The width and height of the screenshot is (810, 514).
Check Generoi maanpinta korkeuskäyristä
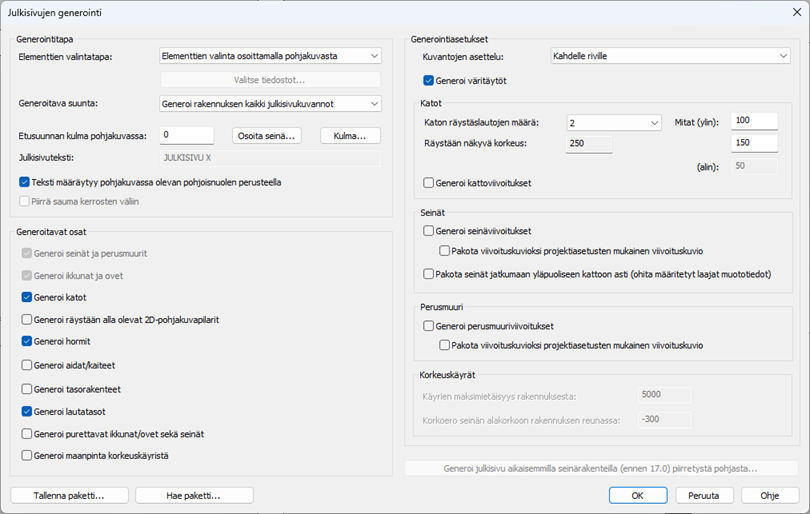pyautogui.click(x=27, y=456)
